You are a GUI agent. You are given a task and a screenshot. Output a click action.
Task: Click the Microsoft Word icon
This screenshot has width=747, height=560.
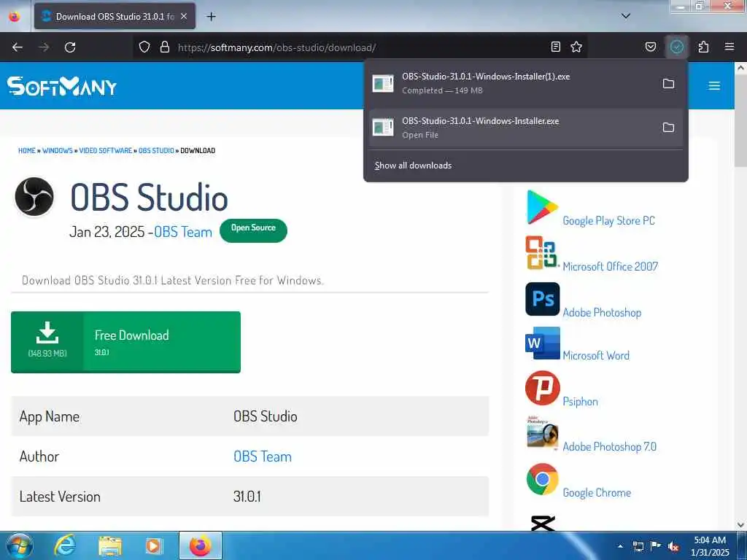543,343
